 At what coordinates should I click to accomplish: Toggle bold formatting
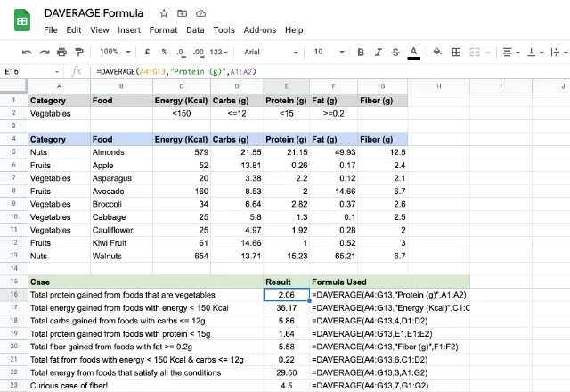pos(361,53)
